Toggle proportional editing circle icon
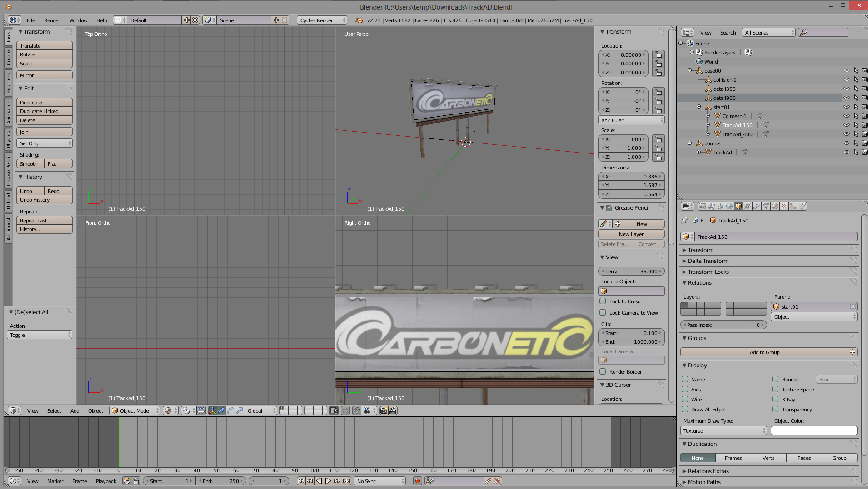 coord(345,410)
